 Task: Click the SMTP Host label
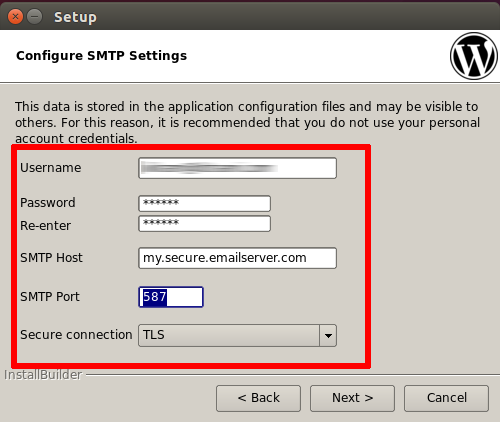click(51, 258)
